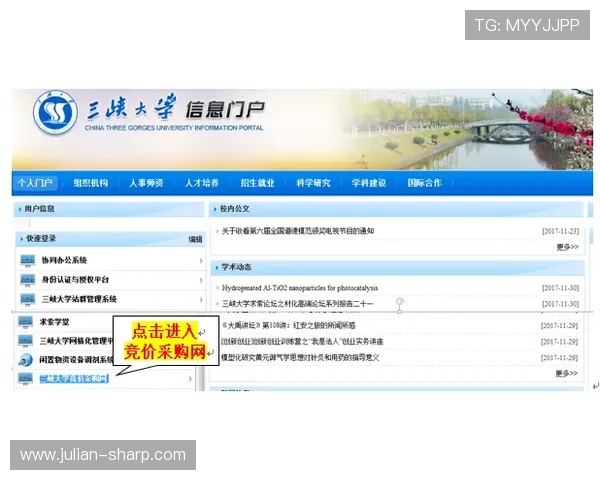
Task: Open 模型化研究黄元御气学思想 article
Action: (300, 358)
